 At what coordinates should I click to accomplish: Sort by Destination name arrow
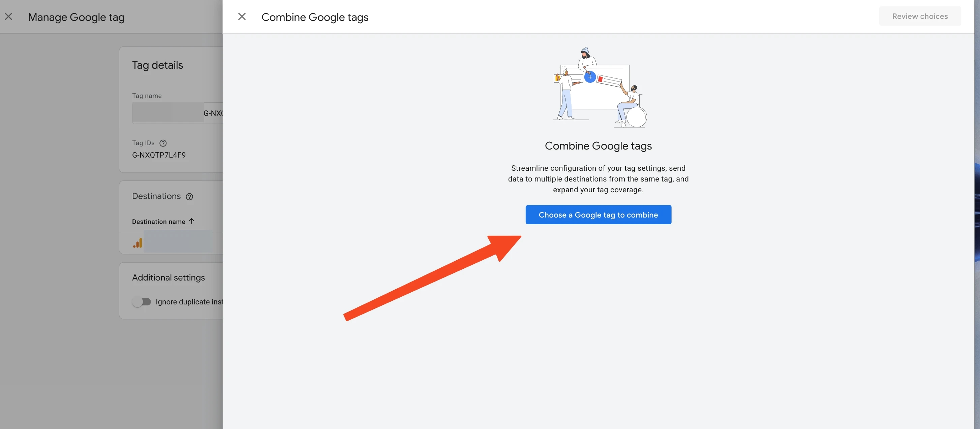click(x=191, y=221)
